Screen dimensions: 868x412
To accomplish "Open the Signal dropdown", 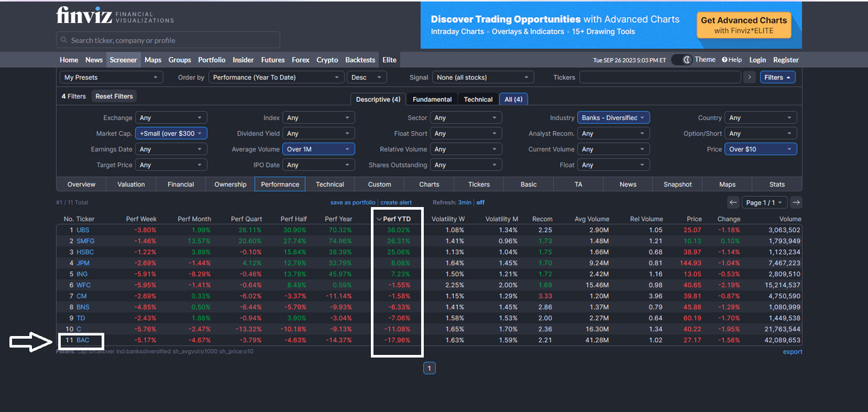I will [484, 77].
